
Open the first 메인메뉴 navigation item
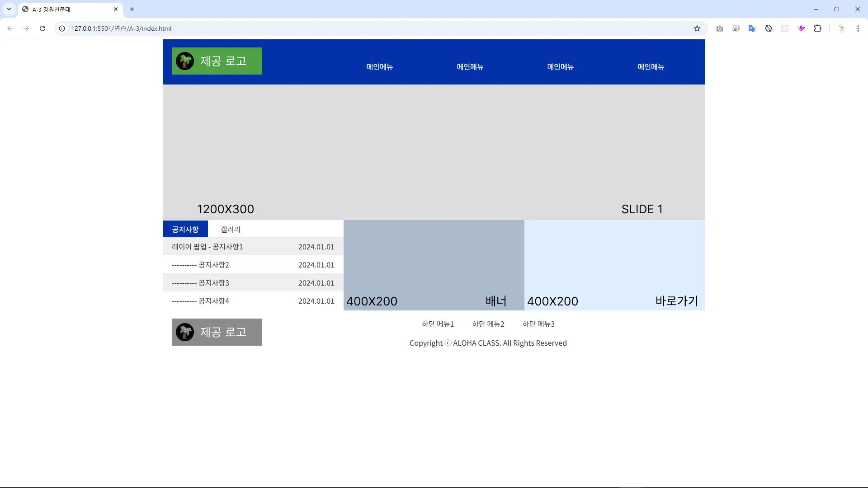(379, 67)
